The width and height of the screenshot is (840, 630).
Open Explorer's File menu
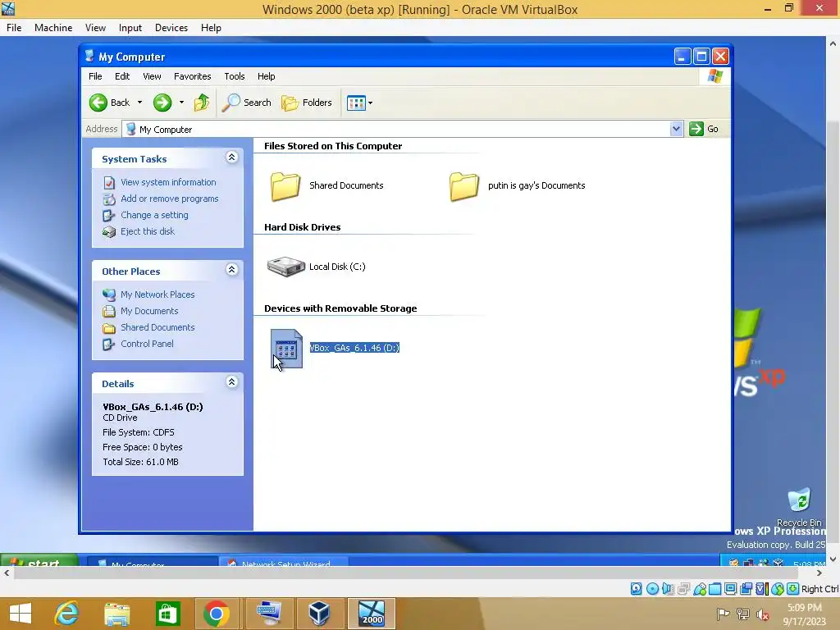coord(95,76)
